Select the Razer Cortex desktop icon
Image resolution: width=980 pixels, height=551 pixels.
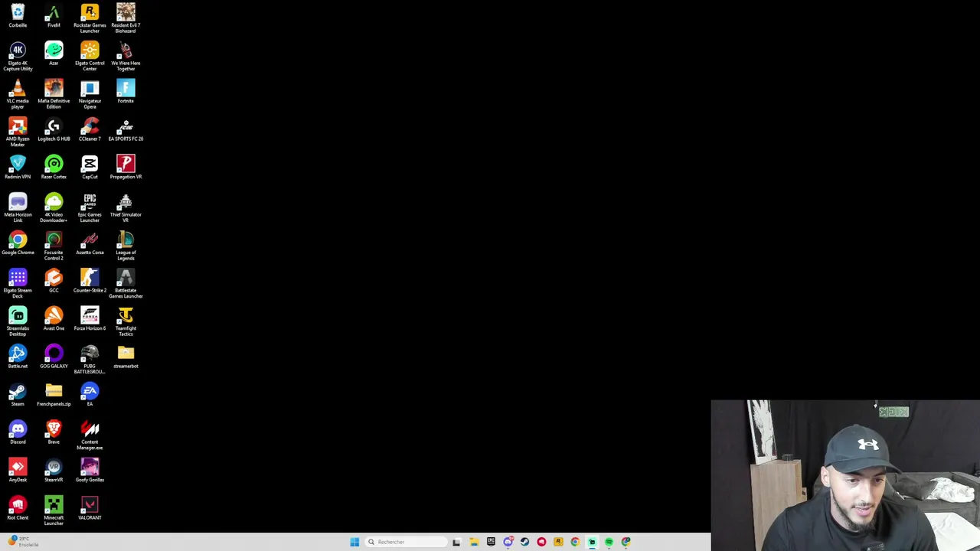[x=54, y=168]
